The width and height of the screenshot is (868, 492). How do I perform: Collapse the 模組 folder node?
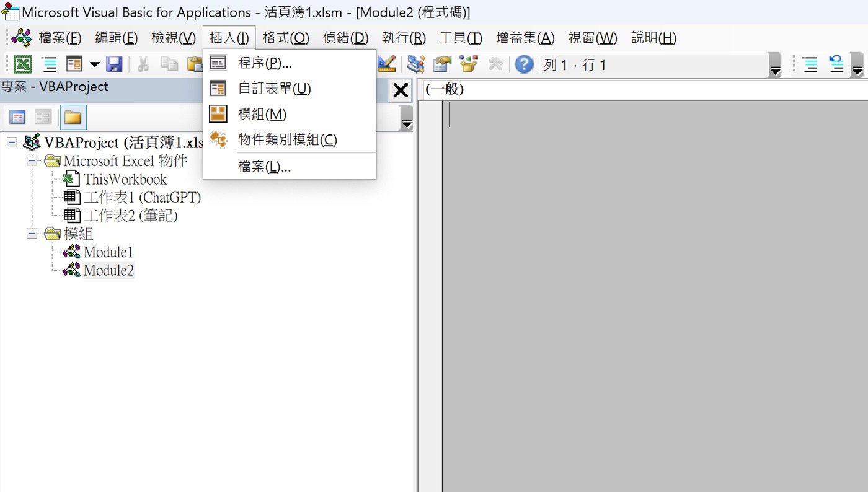tap(31, 234)
